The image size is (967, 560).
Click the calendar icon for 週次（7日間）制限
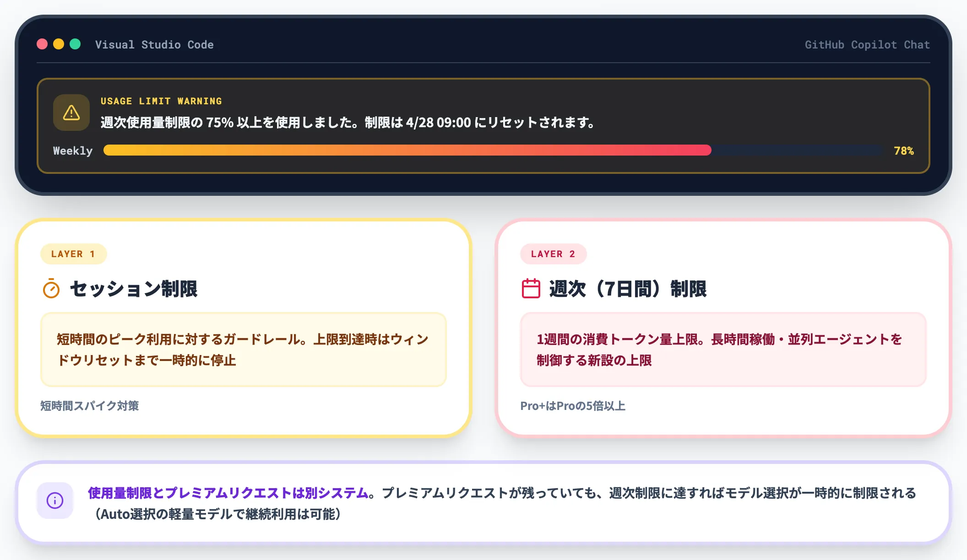click(x=531, y=289)
